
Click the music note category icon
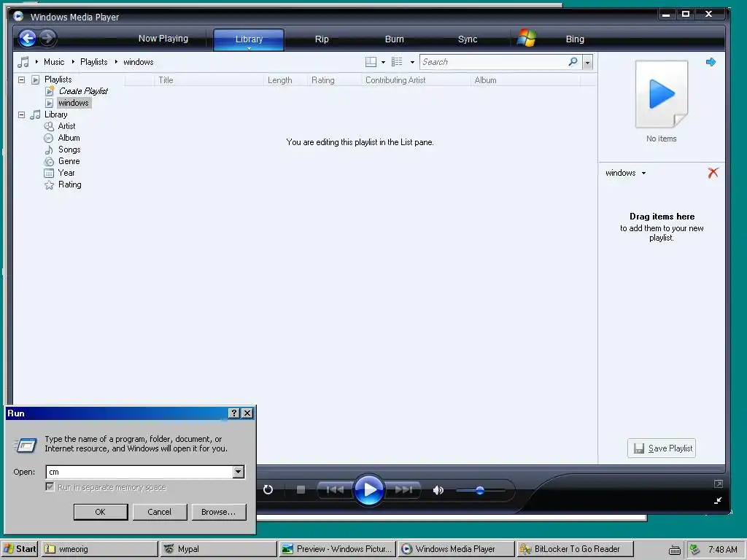[x=23, y=62]
